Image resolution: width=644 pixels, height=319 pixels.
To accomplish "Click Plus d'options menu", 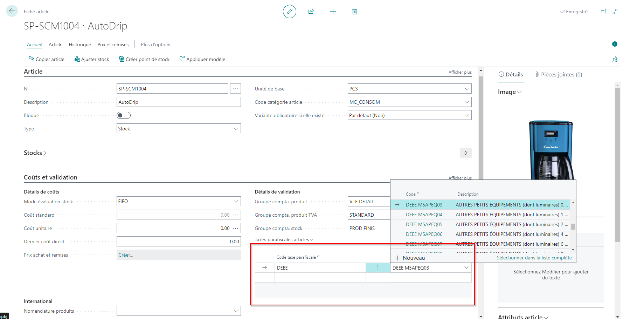I will [156, 45].
